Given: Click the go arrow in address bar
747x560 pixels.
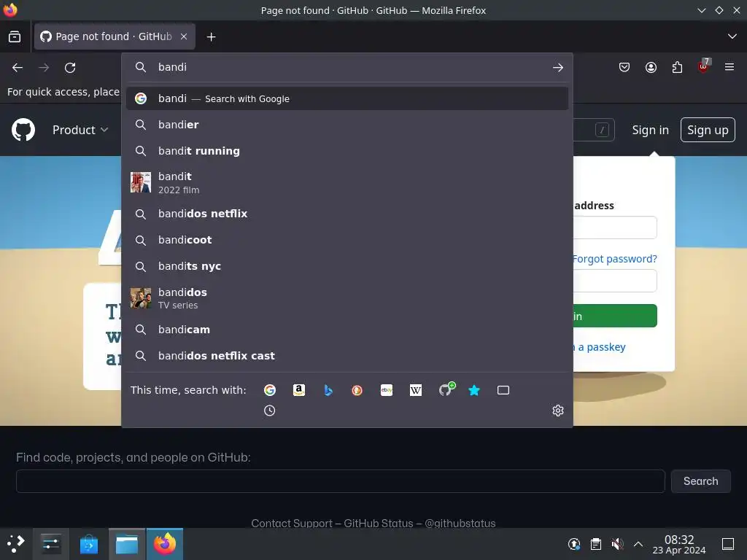Looking at the screenshot, I should tap(558, 68).
